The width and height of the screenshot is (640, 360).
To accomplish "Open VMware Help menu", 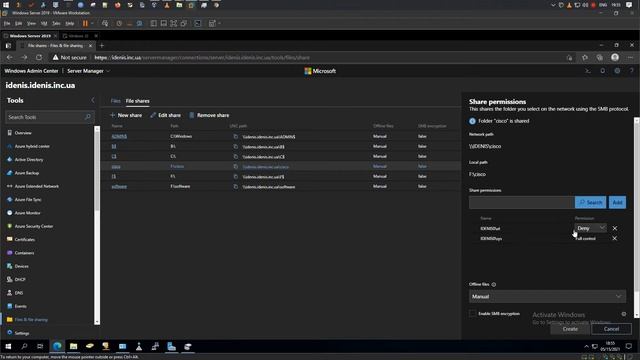I will pos(70,24).
